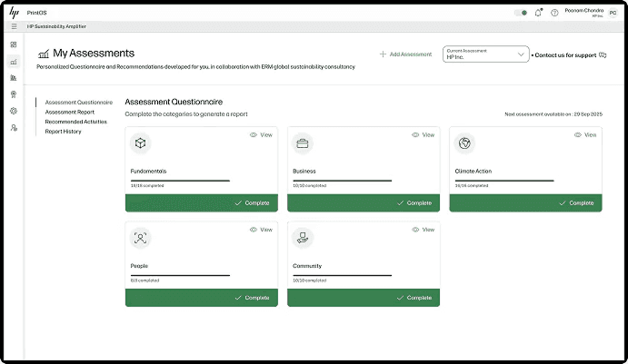
Task: Toggle the switch in the top bar
Action: click(x=521, y=13)
